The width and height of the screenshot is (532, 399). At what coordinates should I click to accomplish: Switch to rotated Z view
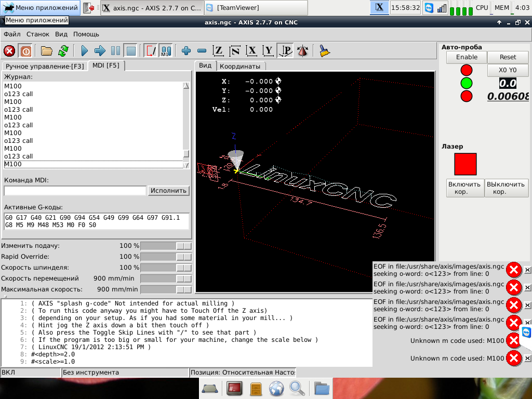tap(235, 51)
